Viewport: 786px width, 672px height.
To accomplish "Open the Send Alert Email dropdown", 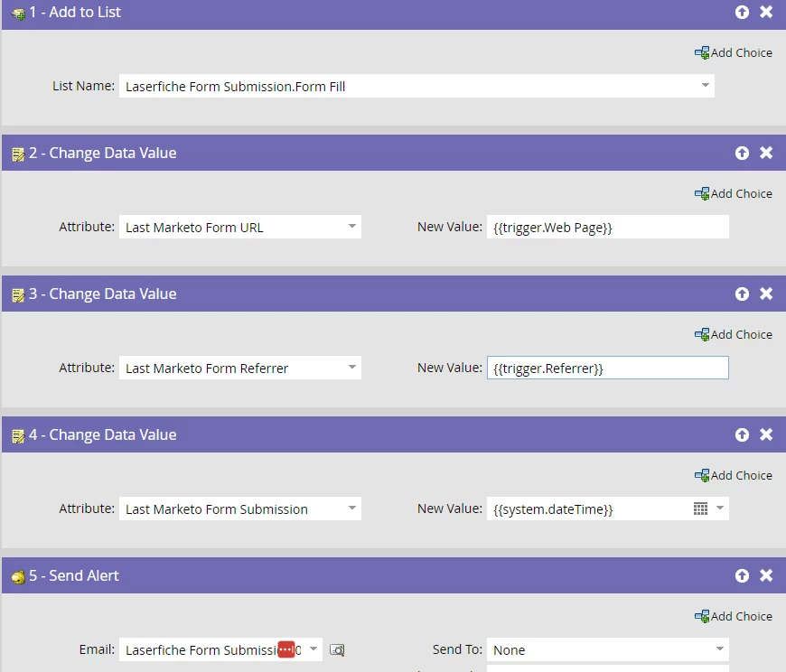I will (313, 649).
